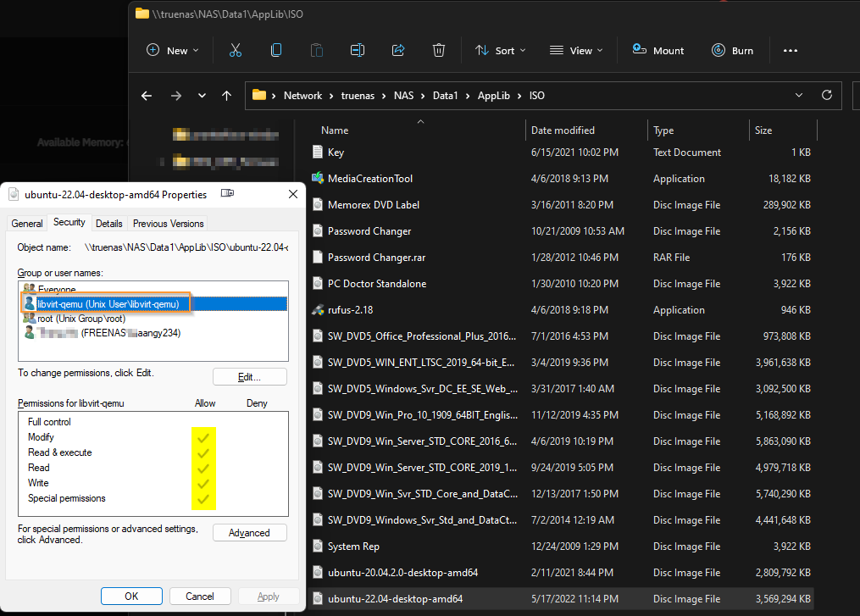Select the SW_DVD5_Office_Professional_Plus_2016 file
This screenshot has width=860, height=616.
point(422,336)
